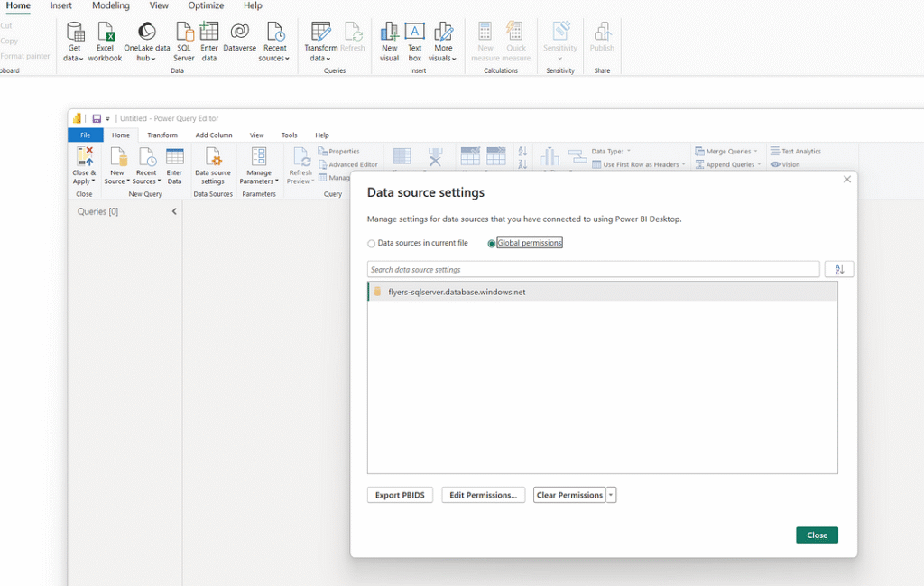Click the Edit Permissions button

click(x=484, y=495)
